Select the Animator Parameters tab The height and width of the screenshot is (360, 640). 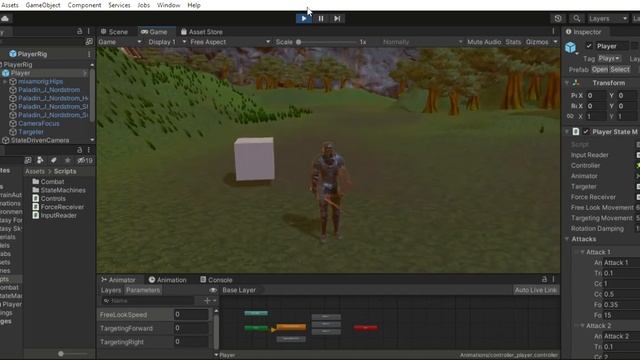pyautogui.click(x=143, y=290)
